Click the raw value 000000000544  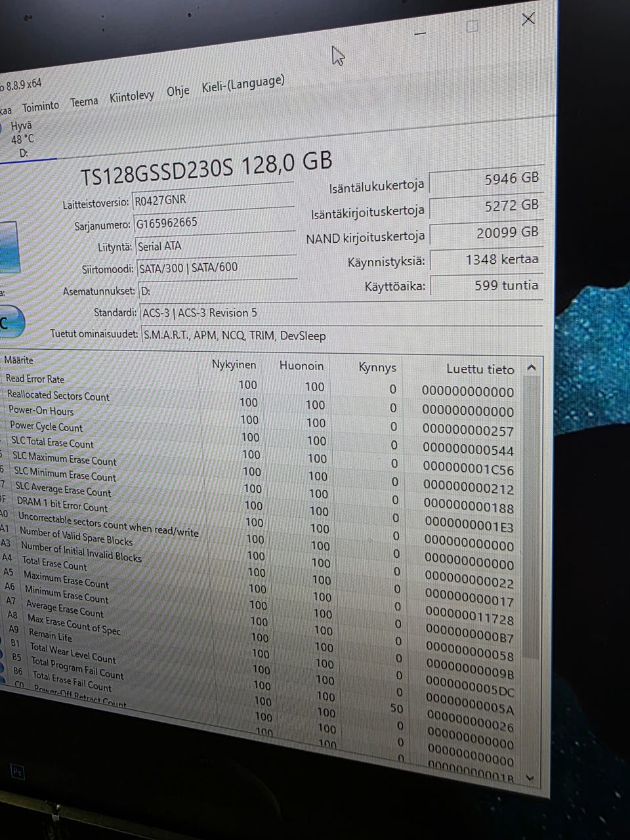point(469,450)
